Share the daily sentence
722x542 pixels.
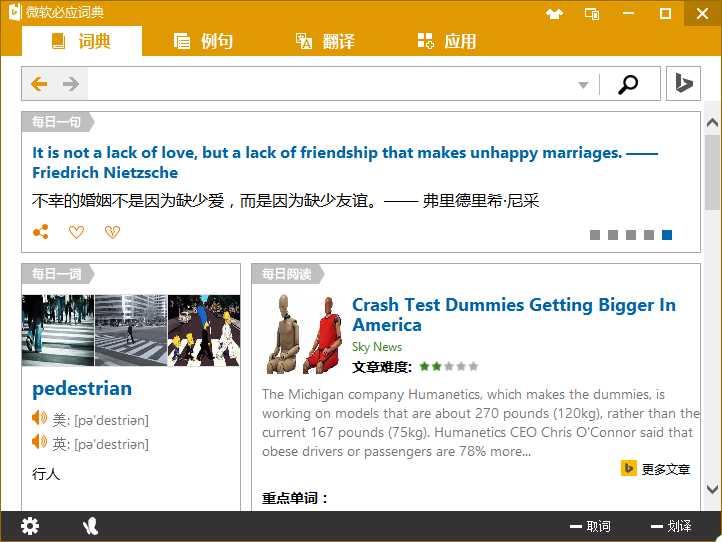41,232
